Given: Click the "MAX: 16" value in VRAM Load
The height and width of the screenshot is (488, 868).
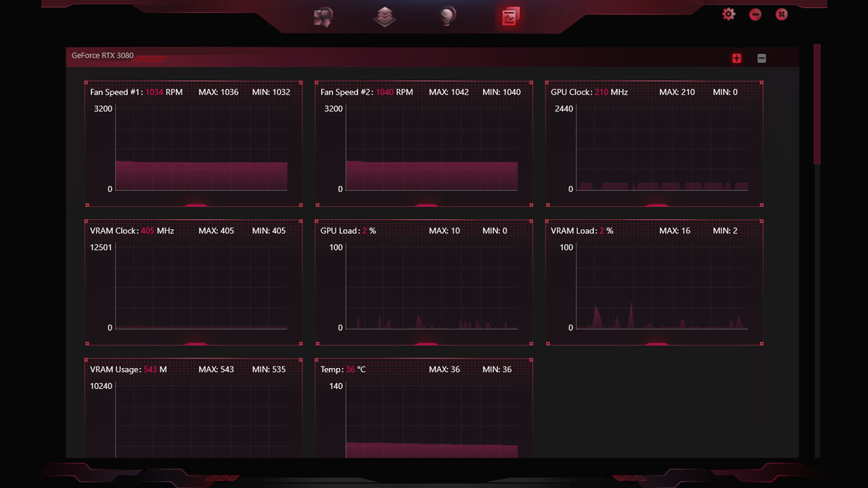Looking at the screenshot, I should pos(675,231).
